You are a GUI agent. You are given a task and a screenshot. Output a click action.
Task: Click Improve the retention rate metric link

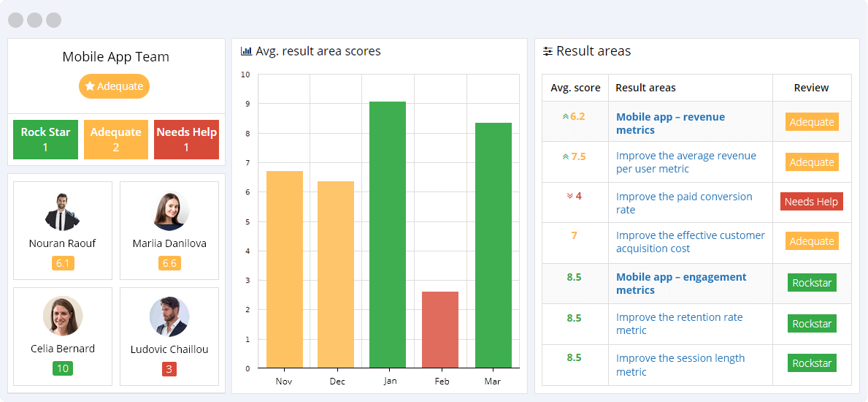click(679, 324)
